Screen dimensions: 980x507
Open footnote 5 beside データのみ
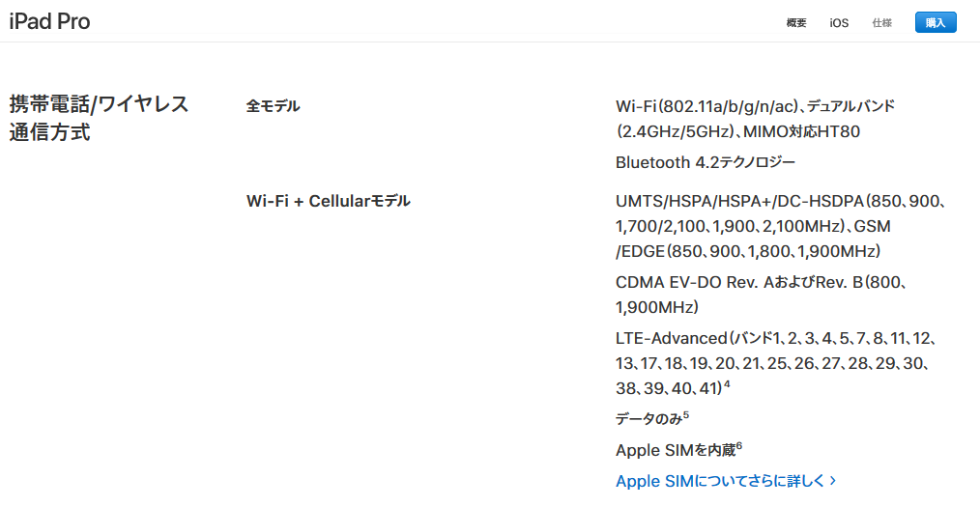[685, 415]
